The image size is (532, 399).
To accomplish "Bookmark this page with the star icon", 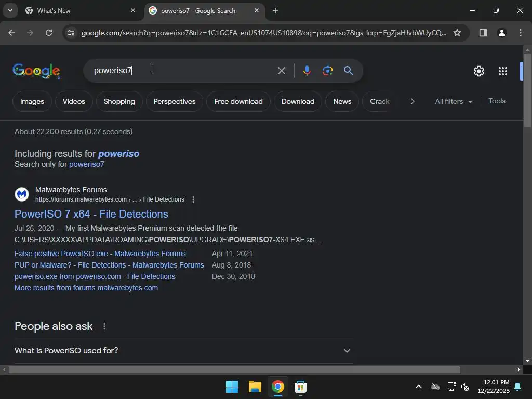I will point(457,33).
